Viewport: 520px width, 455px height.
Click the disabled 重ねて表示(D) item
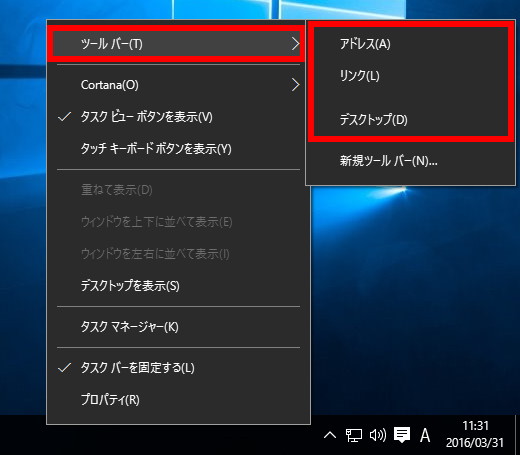tap(178, 190)
